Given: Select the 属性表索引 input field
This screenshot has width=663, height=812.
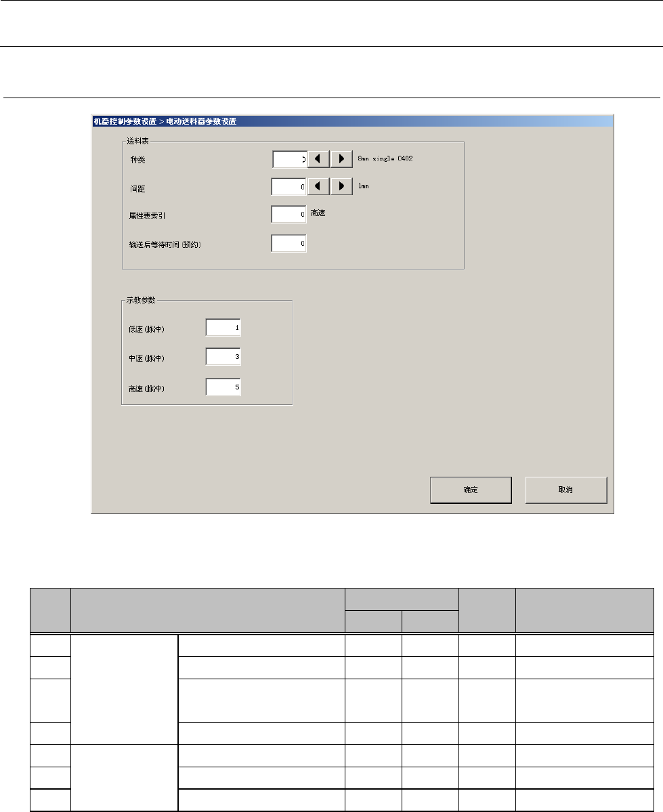Looking at the screenshot, I should pos(289,214).
